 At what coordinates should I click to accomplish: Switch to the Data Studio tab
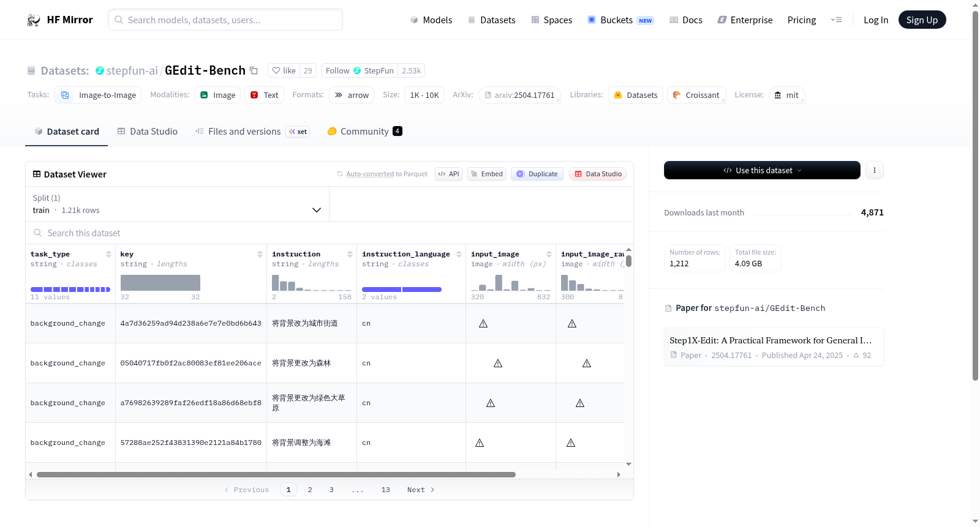point(148,132)
